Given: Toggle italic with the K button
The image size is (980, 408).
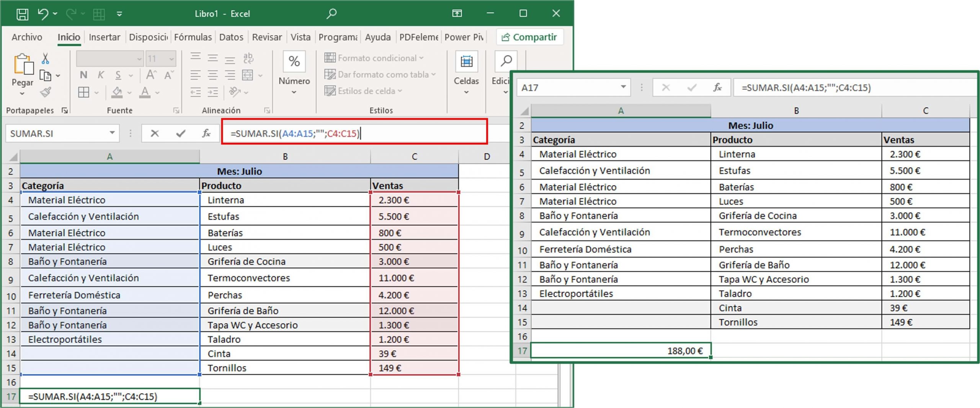Looking at the screenshot, I should (101, 75).
